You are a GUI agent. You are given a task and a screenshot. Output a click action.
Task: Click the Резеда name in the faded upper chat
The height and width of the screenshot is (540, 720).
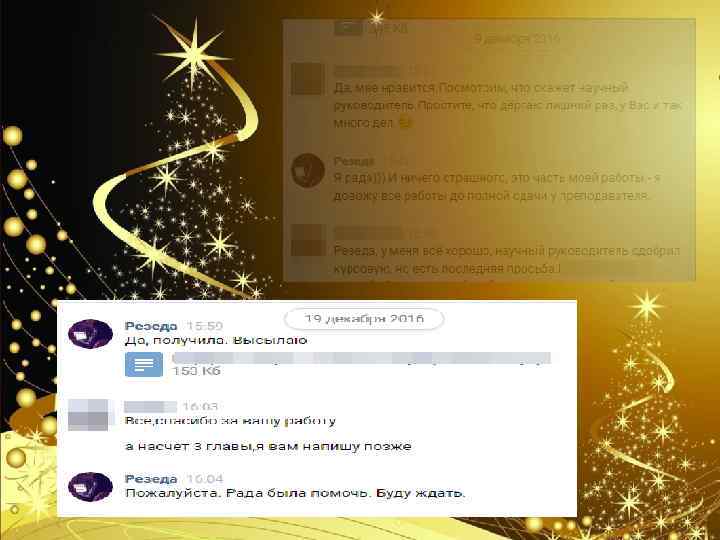[354, 161]
